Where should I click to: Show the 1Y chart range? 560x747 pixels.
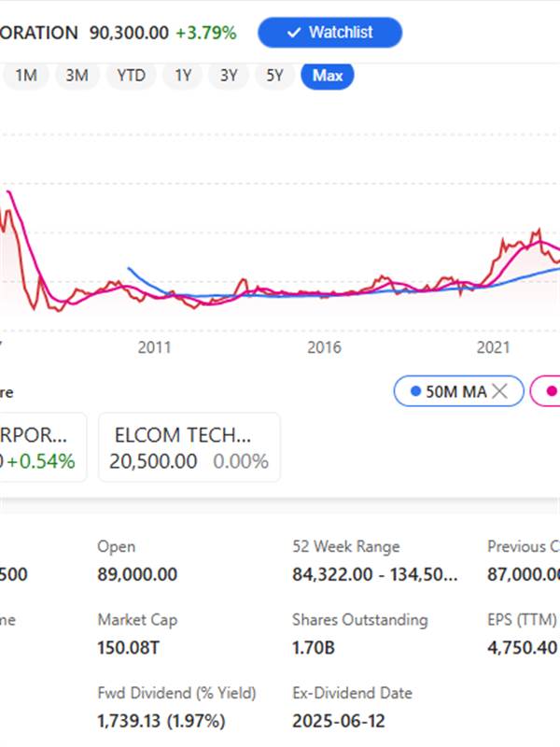pyautogui.click(x=183, y=76)
